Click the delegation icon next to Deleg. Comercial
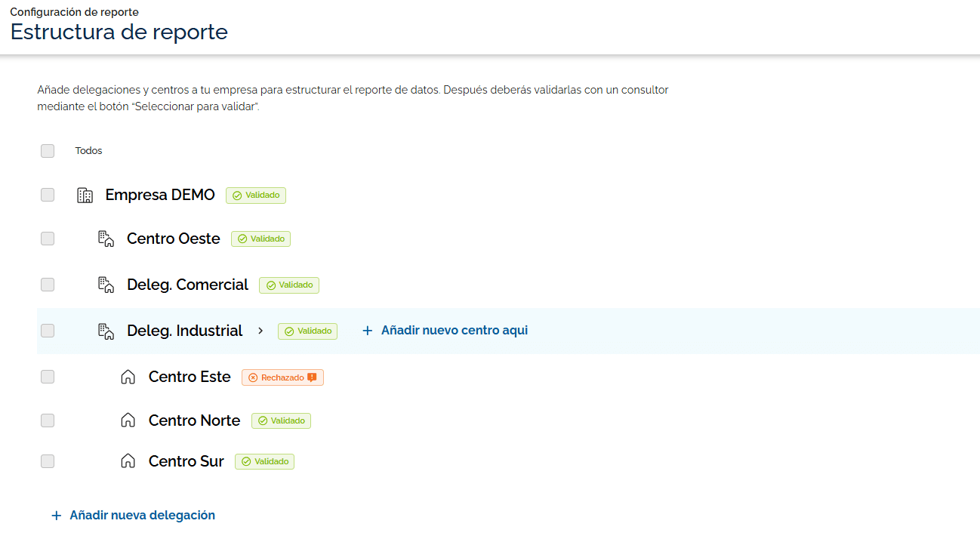The height and width of the screenshot is (536, 980). 106,285
